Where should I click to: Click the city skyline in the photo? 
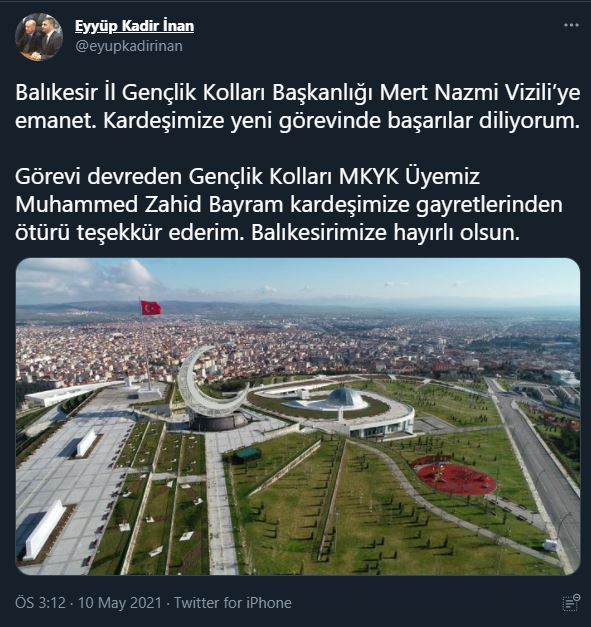click(x=298, y=340)
